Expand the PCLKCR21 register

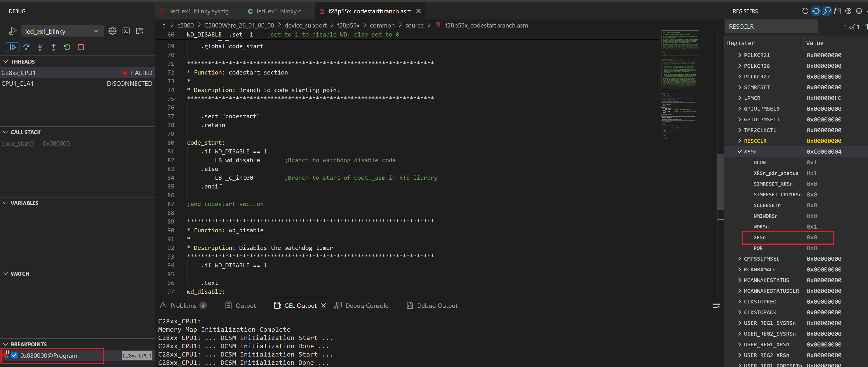[740, 55]
